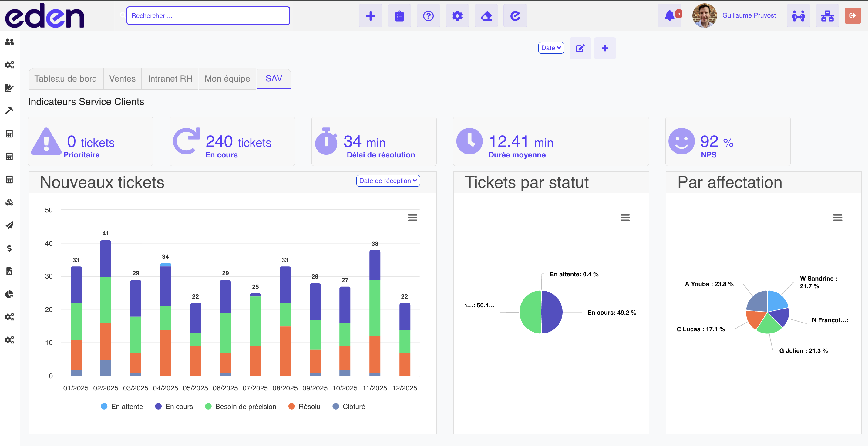Click the Rechercher search field
This screenshot has width=868, height=446.
208,16
